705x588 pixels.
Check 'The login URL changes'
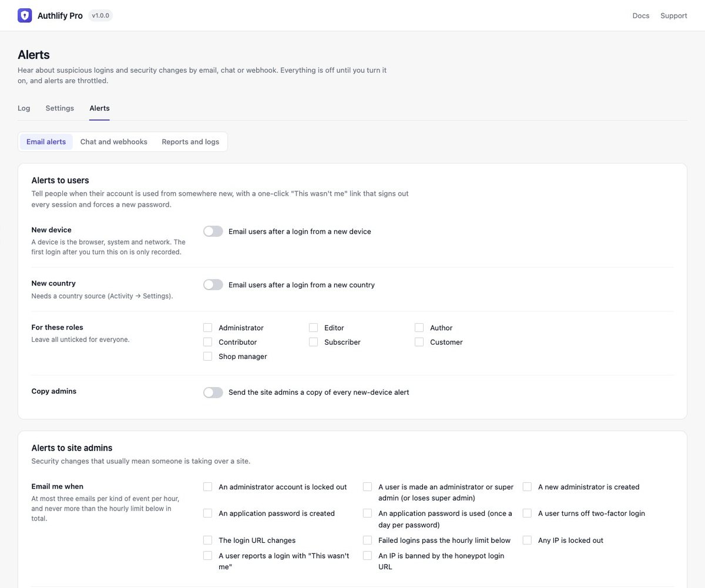[x=207, y=540]
